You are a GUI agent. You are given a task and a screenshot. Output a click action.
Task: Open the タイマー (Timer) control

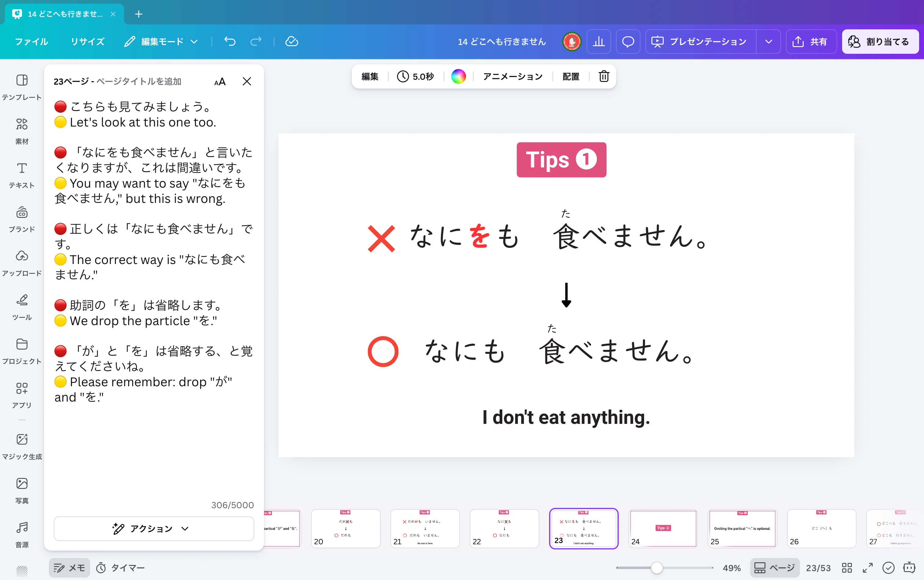tap(120, 568)
